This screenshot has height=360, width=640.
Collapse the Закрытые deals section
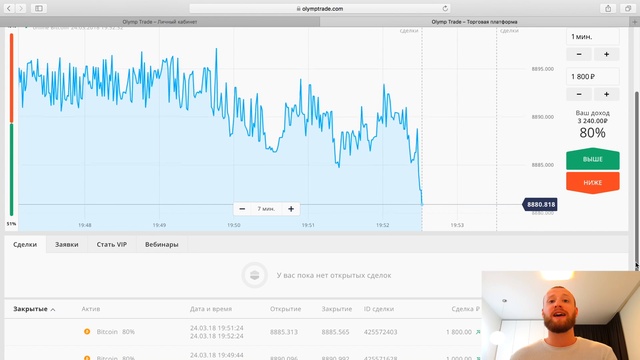pyautogui.click(x=34, y=309)
